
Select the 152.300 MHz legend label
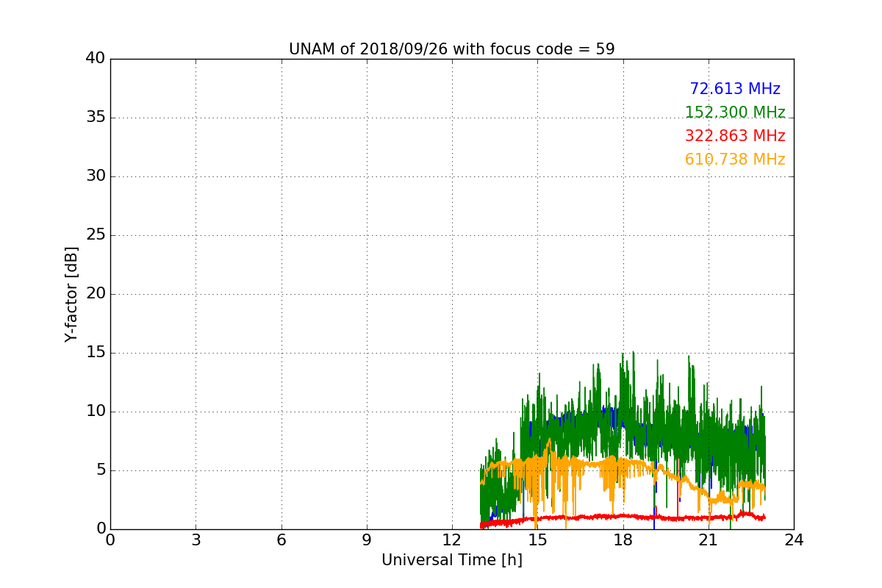735,112
